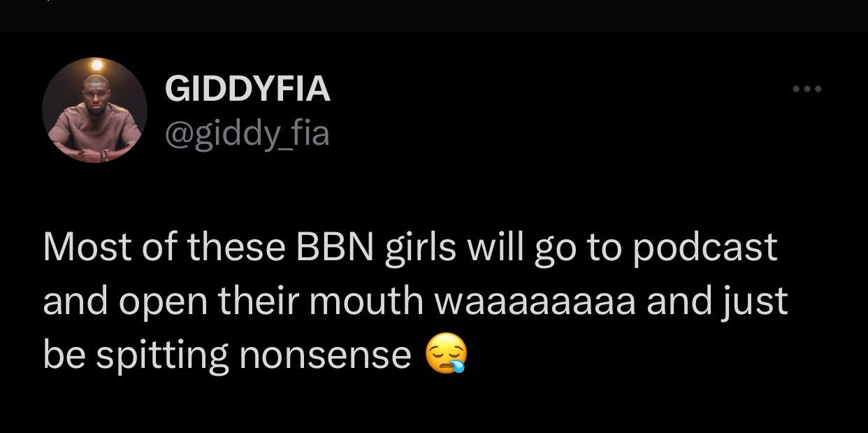Click the GIDDYFIA profile avatar
Viewport: 868px width, 433px height.
coord(94,111)
